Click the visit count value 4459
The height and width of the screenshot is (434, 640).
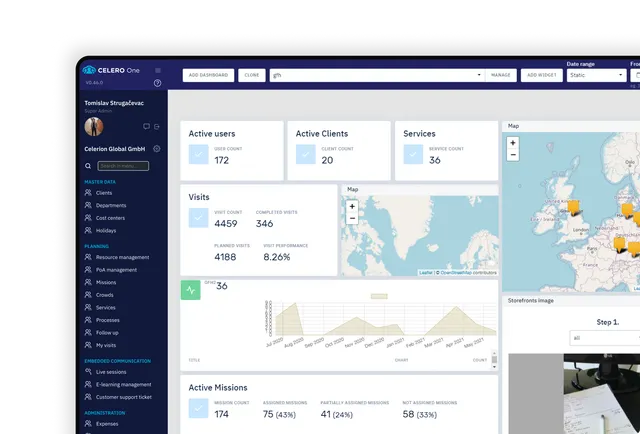pos(226,223)
